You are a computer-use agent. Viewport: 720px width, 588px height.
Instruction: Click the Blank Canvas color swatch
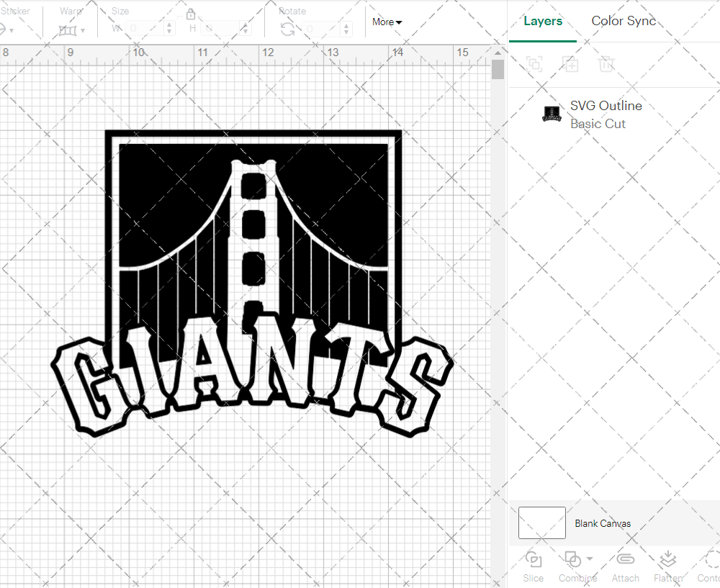(542, 523)
